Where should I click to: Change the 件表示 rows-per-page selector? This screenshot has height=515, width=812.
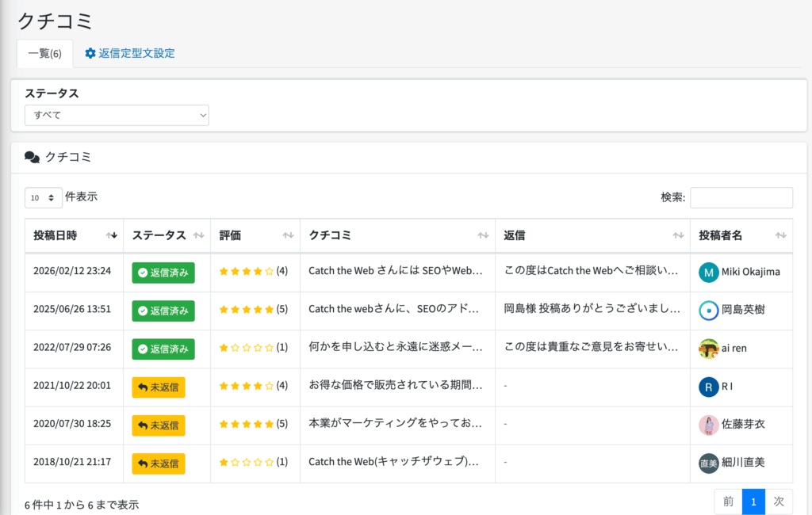pos(44,197)
